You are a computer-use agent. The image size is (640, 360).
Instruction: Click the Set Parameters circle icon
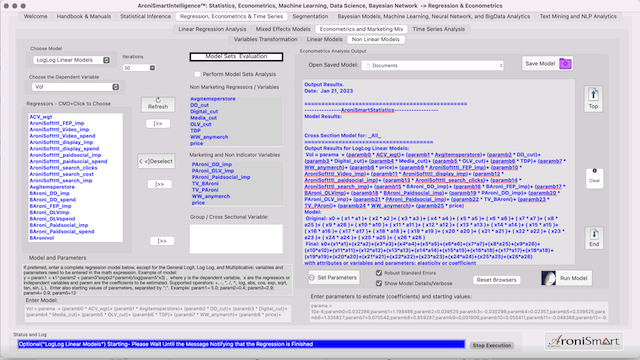click(312, 278)
